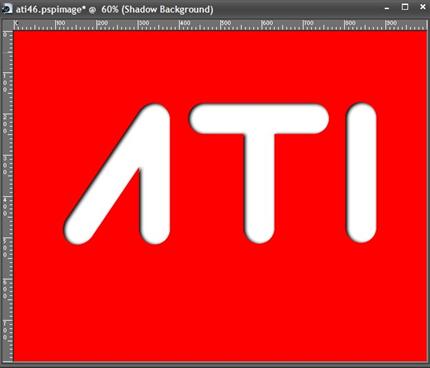Click the ruler origin corner box
Viewport: 430px width, 368px height.
point(7,24)
